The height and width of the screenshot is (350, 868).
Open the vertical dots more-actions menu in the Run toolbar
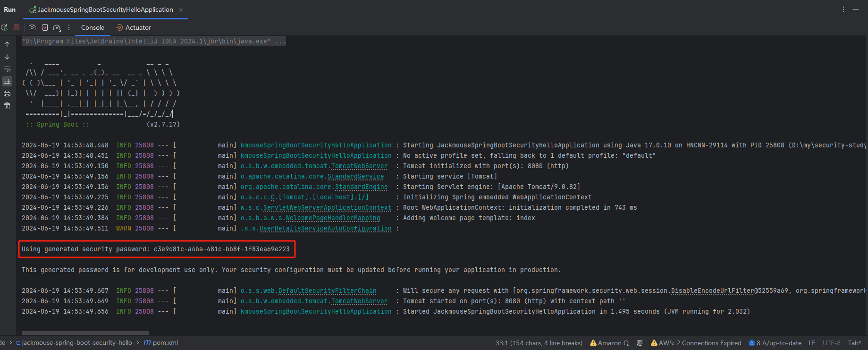point(69,27)
